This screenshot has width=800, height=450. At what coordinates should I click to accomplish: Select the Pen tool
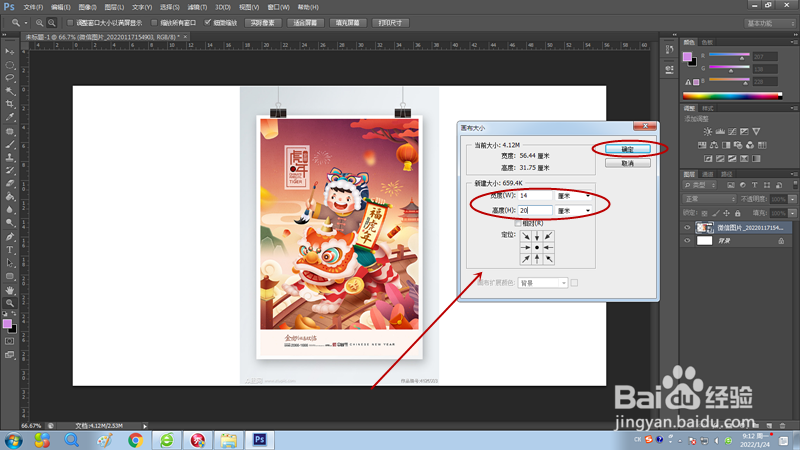pos(10,237)
